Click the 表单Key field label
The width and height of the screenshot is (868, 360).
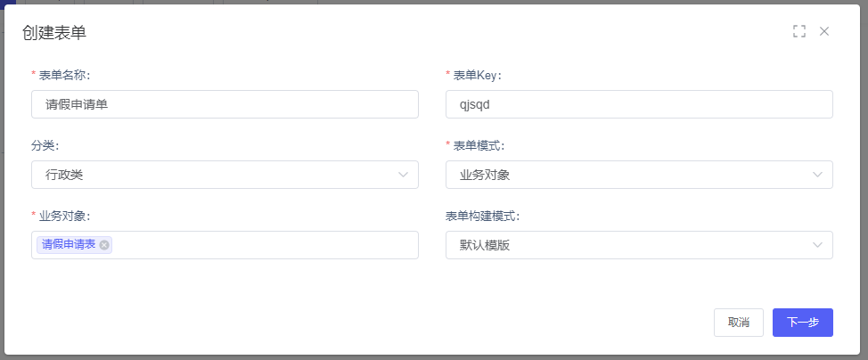[481, 75]
